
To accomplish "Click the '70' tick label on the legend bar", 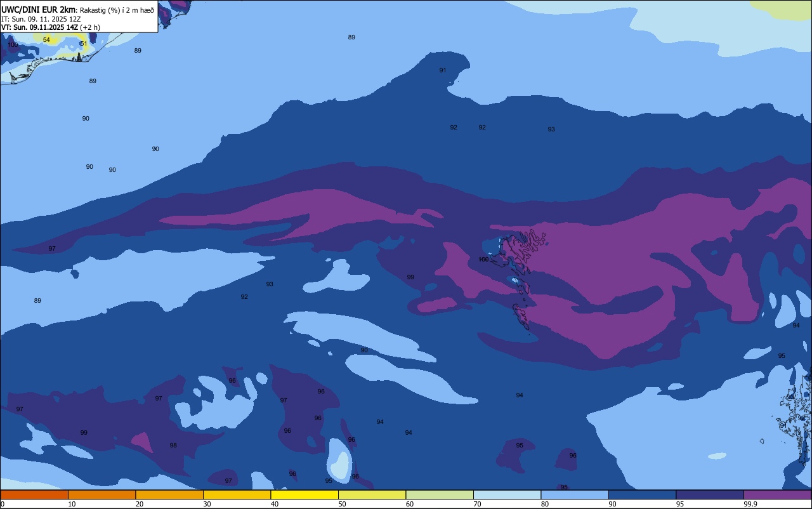I will tap(478, 504).
